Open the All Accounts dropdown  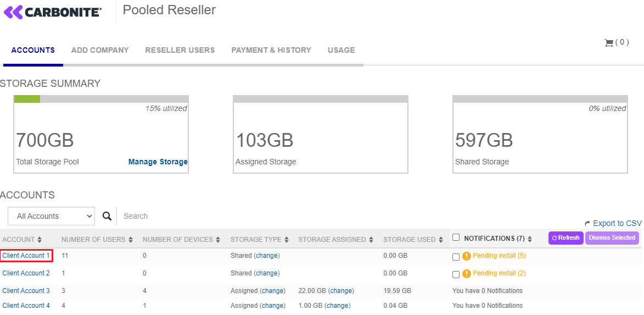coord(51,216)
